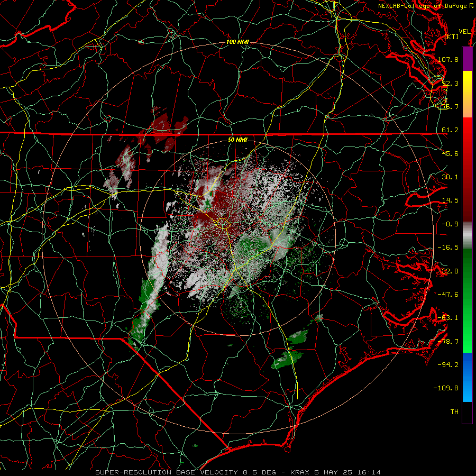Viewport: 476px width, 476px height.
Task: Select the -109.8 value on velocity scale
Action: pos(446,388)
